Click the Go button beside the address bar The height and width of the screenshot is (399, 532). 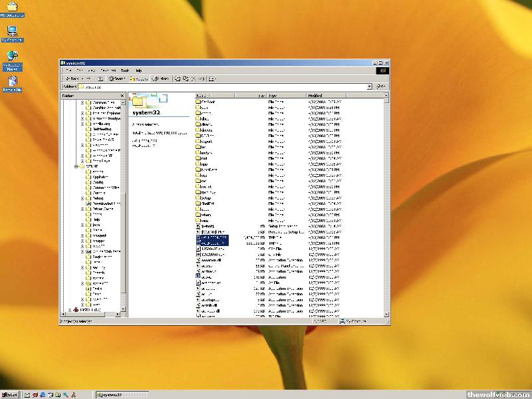(x=380, y=86)
